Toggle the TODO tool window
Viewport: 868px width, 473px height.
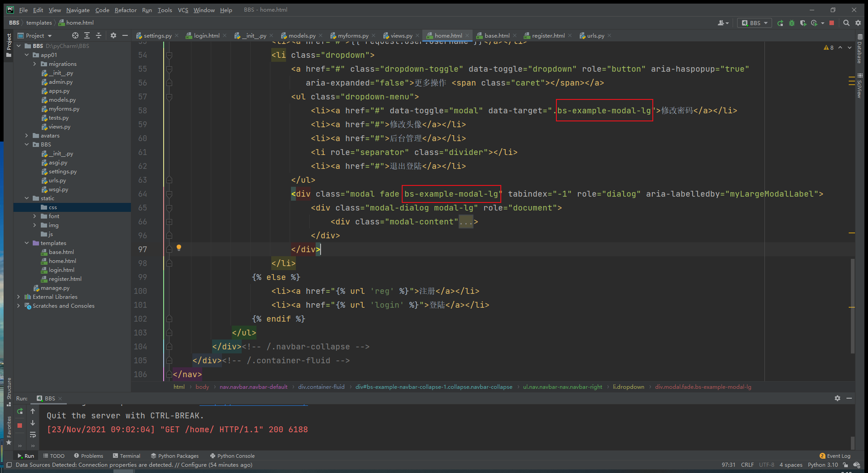click(x=54, y=456)
